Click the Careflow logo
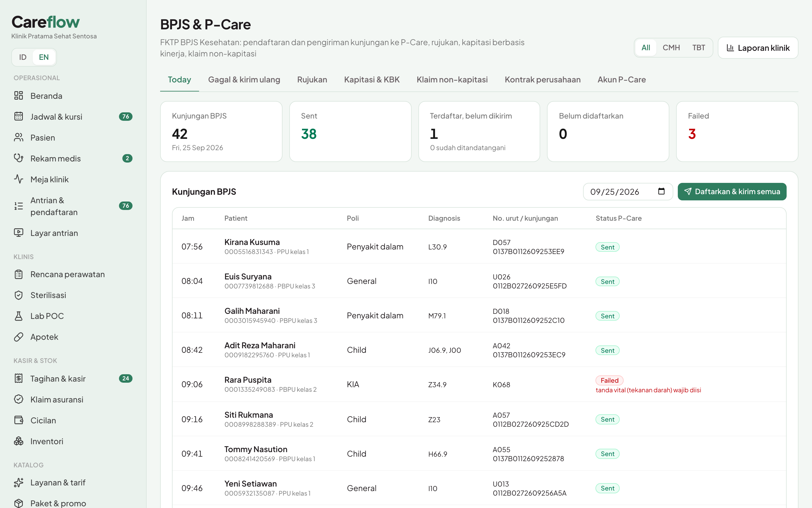 point(46,22)
